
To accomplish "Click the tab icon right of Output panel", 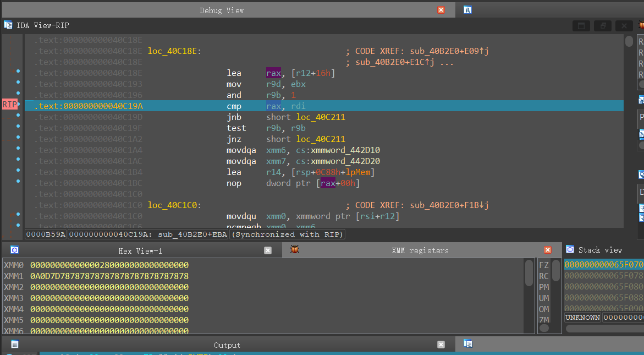I will 468,343.
